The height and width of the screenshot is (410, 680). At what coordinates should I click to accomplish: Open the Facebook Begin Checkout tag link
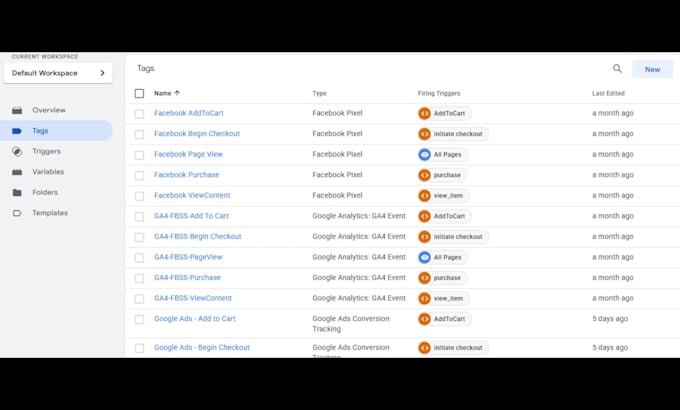pos(197,134)
